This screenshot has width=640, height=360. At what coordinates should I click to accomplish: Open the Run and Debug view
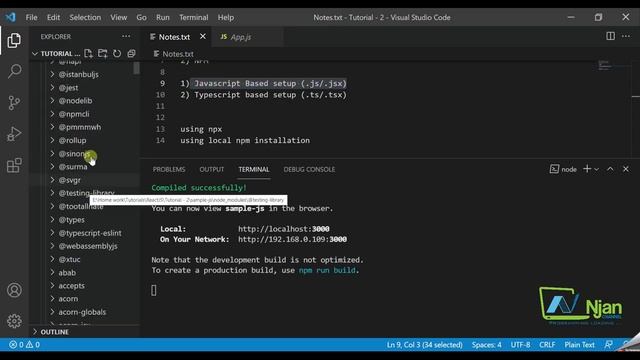coord(14,134)
